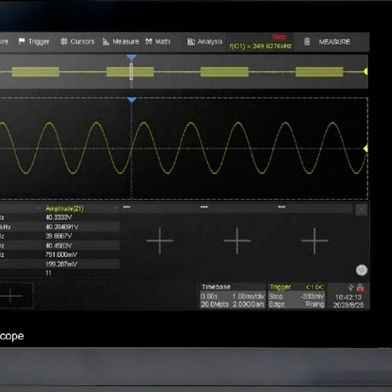The height and width of the screenshot is (392, 392).
Task: Click the 10:42:13 clock display
Action: (x=348, y=297)
